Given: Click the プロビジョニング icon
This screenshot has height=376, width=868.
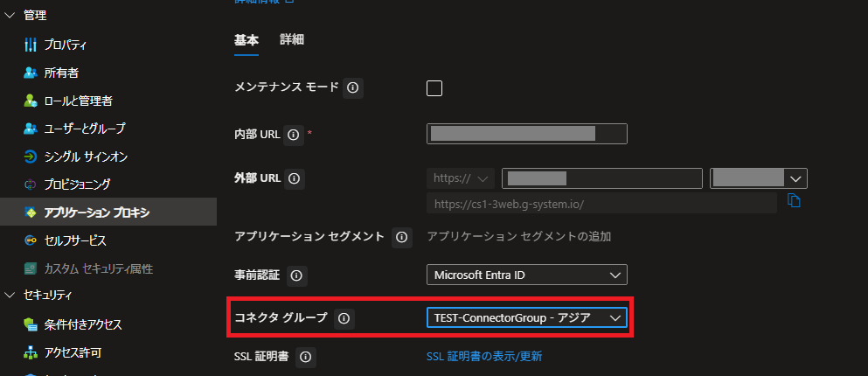Looking at the screenshot, I should 31,185.
